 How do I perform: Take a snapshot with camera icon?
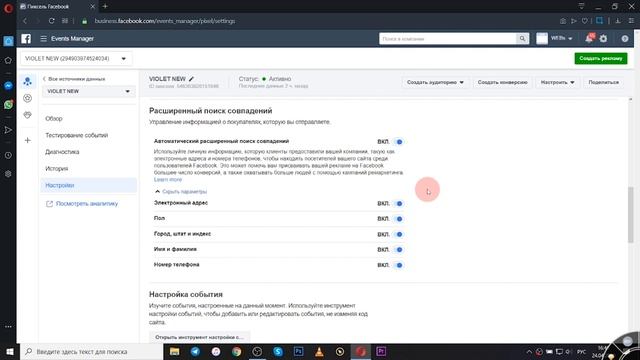pyautogui.click(x=563, y=21)
